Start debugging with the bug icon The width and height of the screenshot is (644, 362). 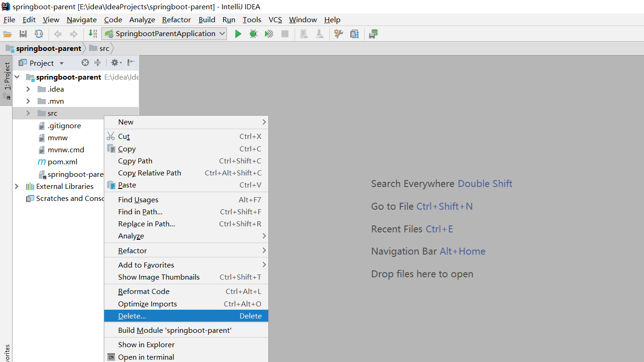253,34
